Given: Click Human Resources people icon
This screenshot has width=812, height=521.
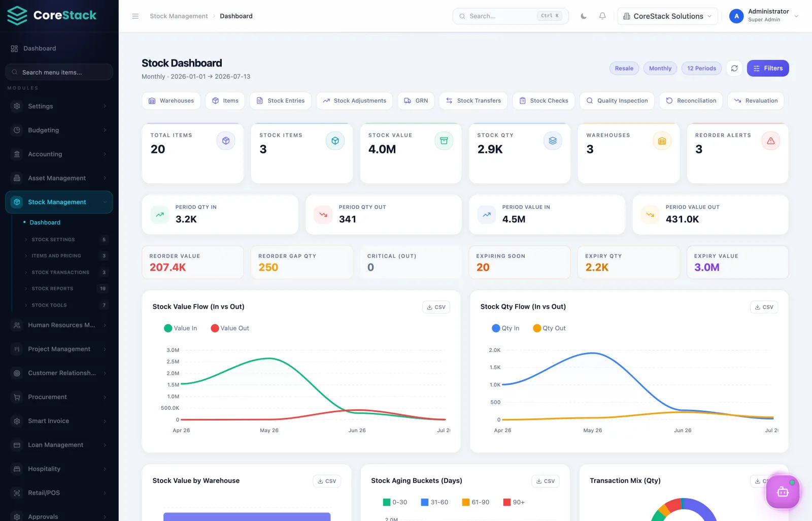Looking at the screenshot, I should tap(17, 325).
